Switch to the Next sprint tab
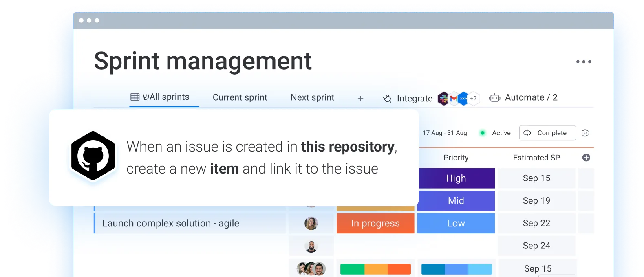 pyautogui.click(x=313, y=97)
